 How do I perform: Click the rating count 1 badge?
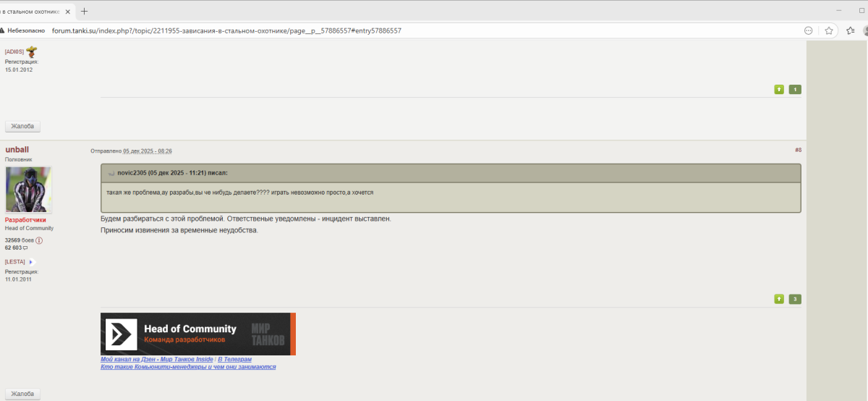(x=795, y=90)
